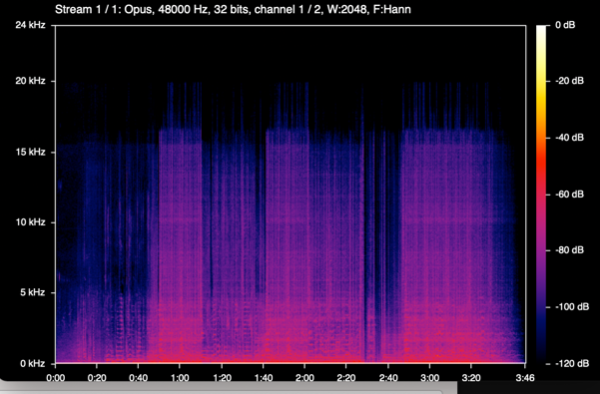
Task: Click the 24 kHz frequency axis label
Action: (30, 25)
